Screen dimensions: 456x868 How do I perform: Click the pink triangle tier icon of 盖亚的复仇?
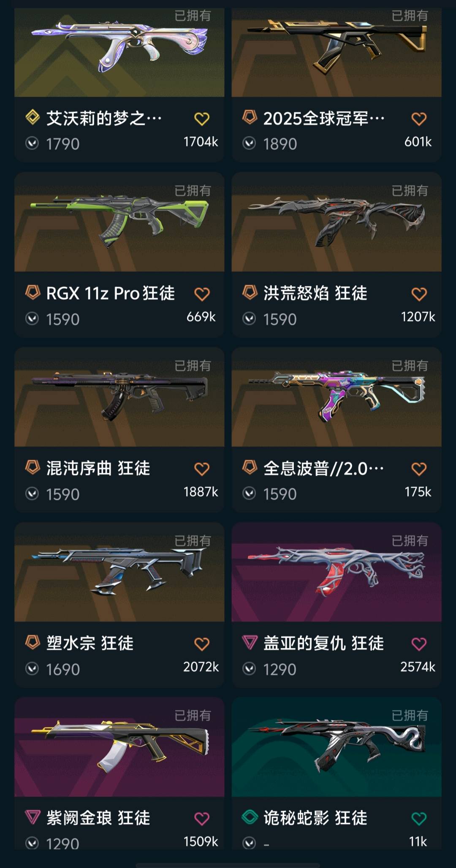click(x=250, y=643)
